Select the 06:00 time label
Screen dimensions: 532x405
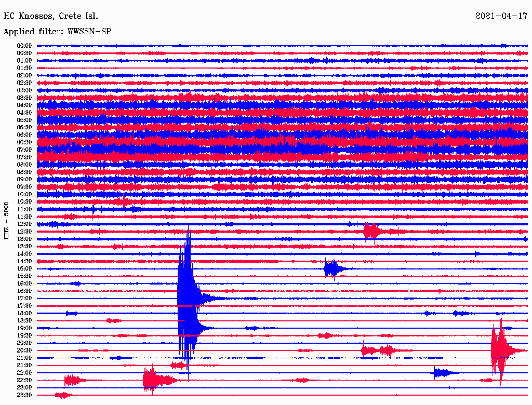tap(24, 135)
